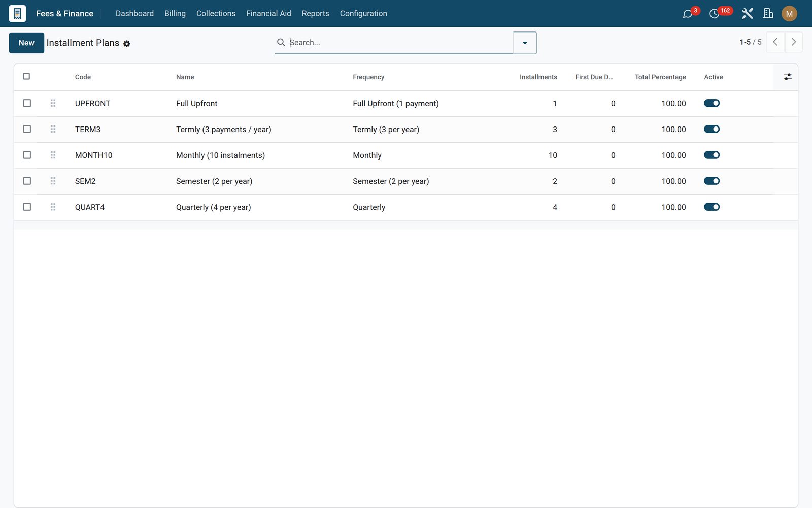Open the Fees & Finance app icon
Viewport: 812px width, 508px height.
pyautogui.click(x=17, y=13)
